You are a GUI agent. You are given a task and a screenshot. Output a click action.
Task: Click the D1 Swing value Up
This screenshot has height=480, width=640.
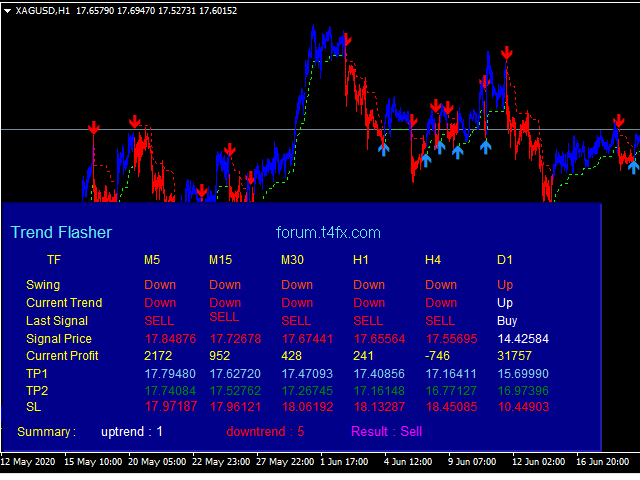(x=505, y=285)
